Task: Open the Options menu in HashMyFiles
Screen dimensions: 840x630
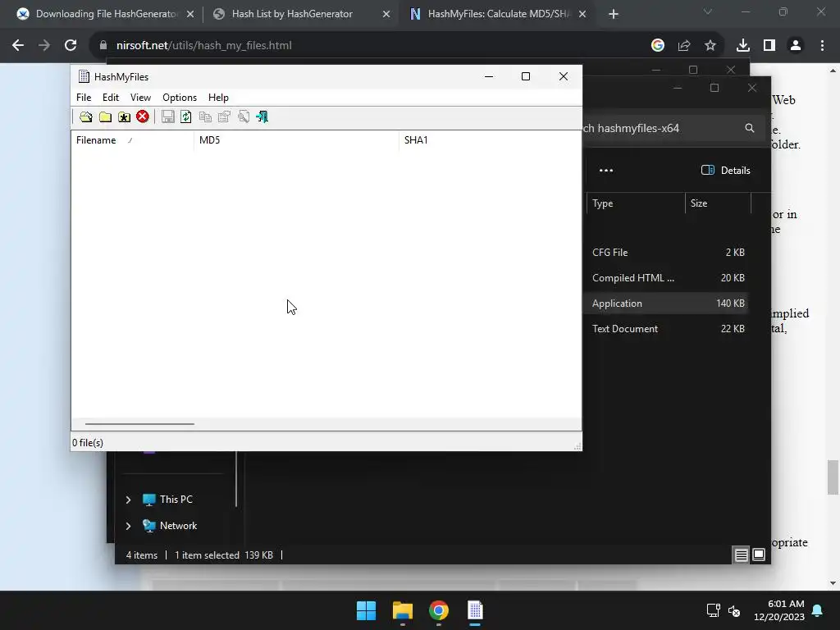Action: click(180, 98)
